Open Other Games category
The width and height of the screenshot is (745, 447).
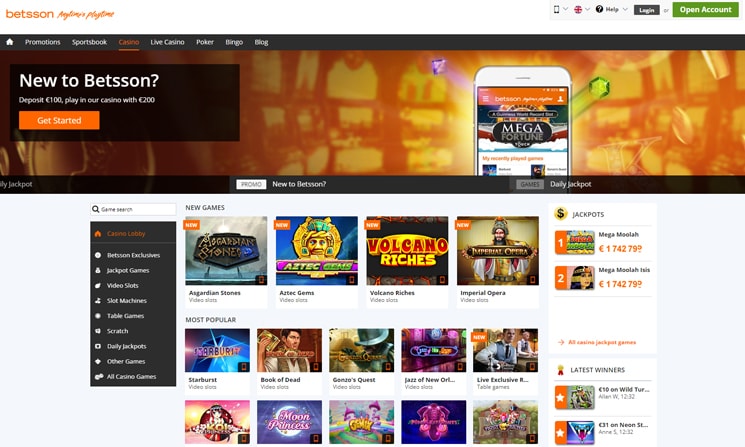[133, 361]
